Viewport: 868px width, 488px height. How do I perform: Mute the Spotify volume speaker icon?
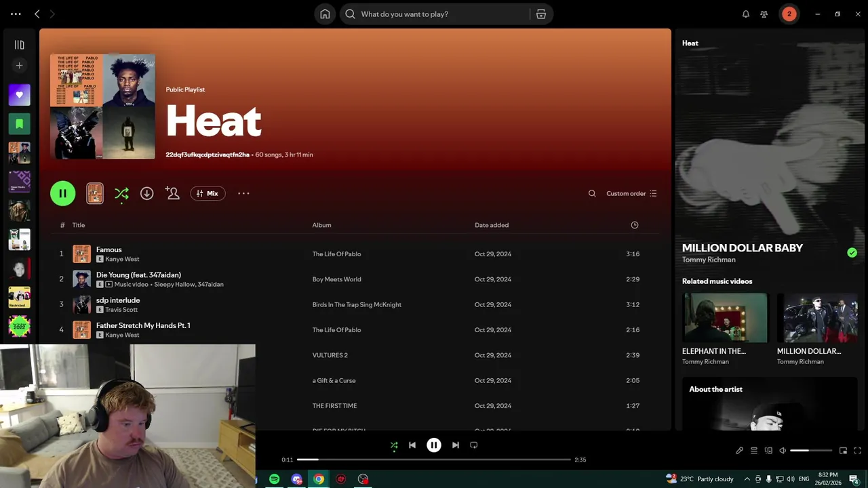coord(783,451)
